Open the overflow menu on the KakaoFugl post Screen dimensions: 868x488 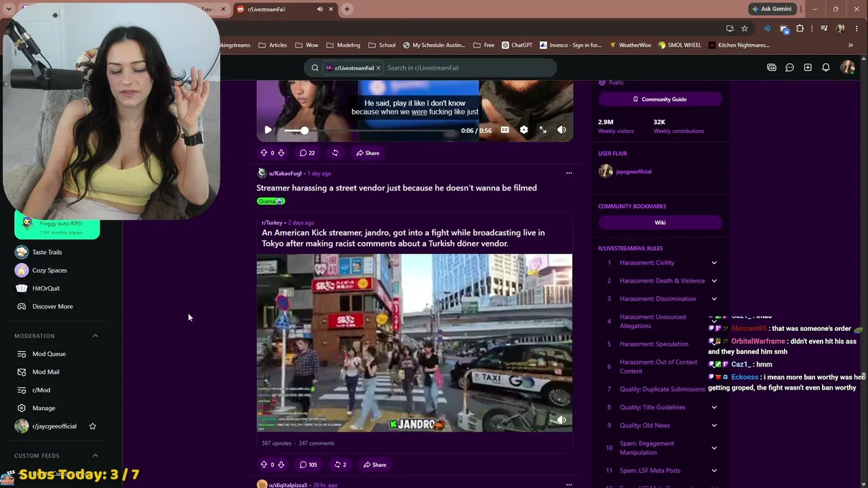[x=569, y=174]
